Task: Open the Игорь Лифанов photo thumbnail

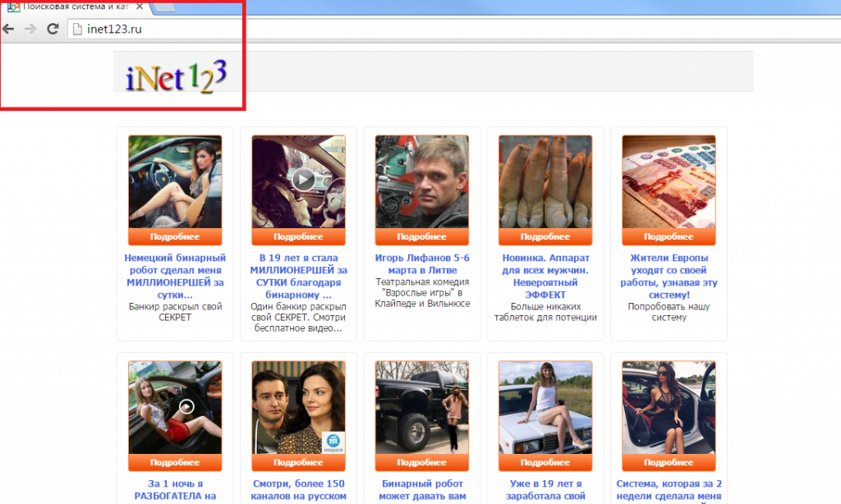Action: tap(421, 181)
